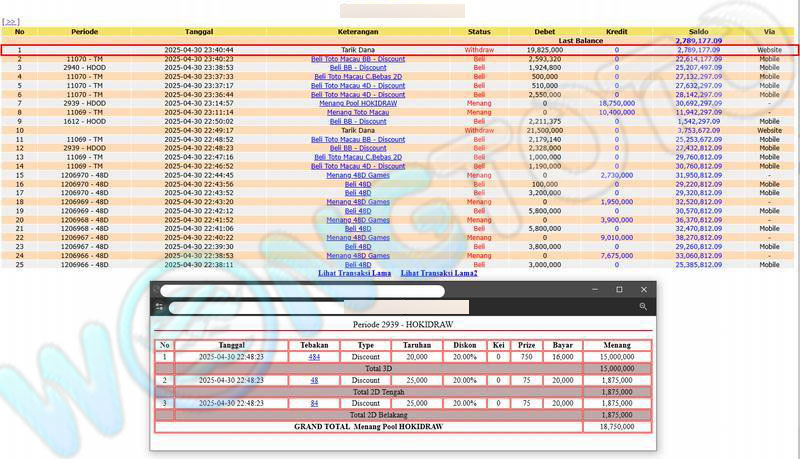Open 'Lihat Transaksi Lama2' link

(x=439, y=273)
